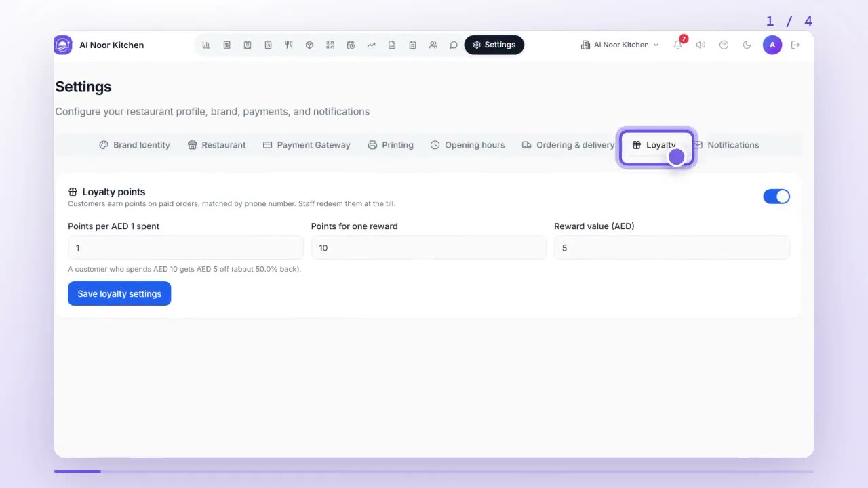Click the "Loyalty points" section title
The height and width of the screenshot is (488, 868).
114,192
